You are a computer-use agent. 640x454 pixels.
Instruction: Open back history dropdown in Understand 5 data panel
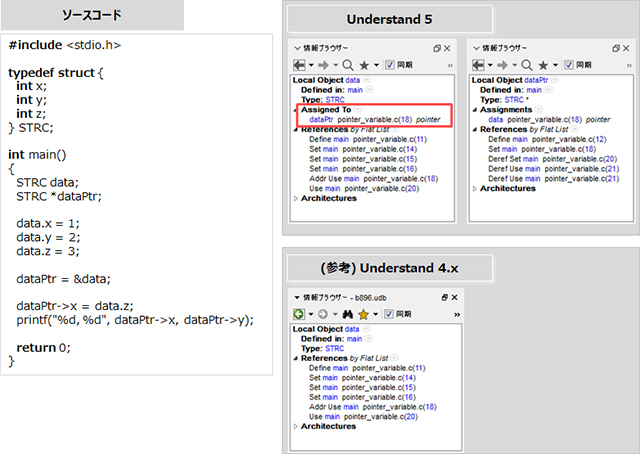tap(311, 65)
